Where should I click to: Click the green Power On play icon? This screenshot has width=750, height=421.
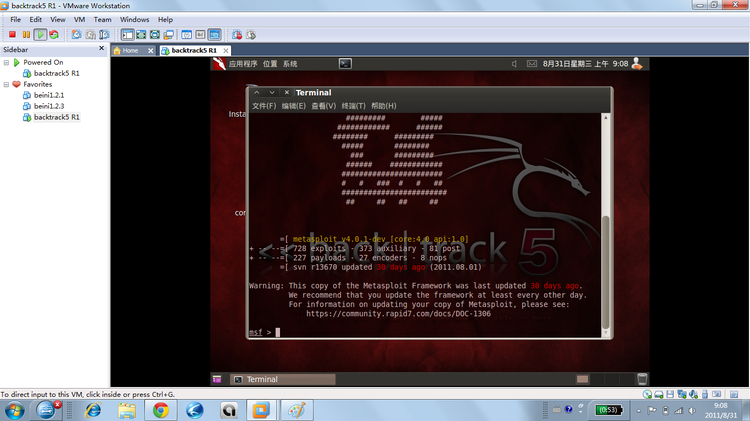[41, 34]
